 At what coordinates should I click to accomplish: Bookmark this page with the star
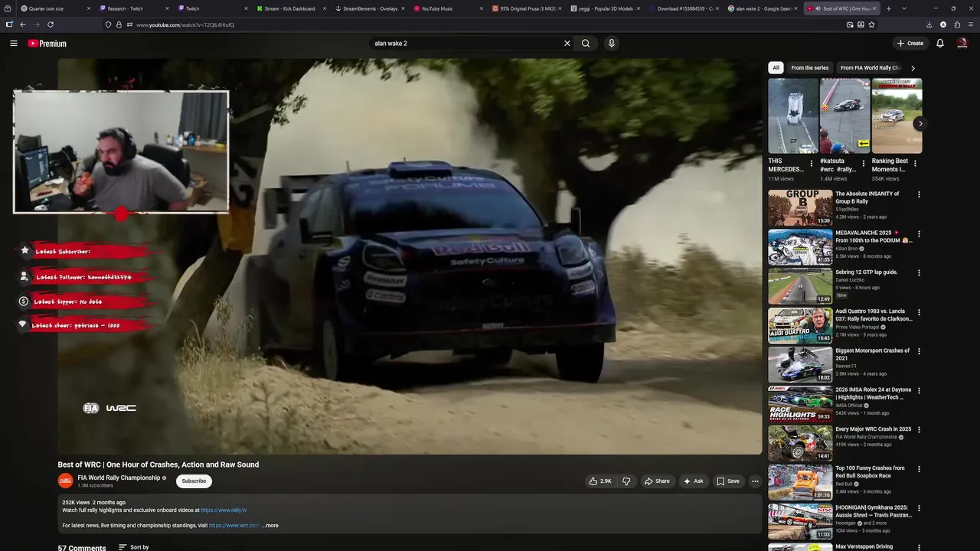[871, 24]
